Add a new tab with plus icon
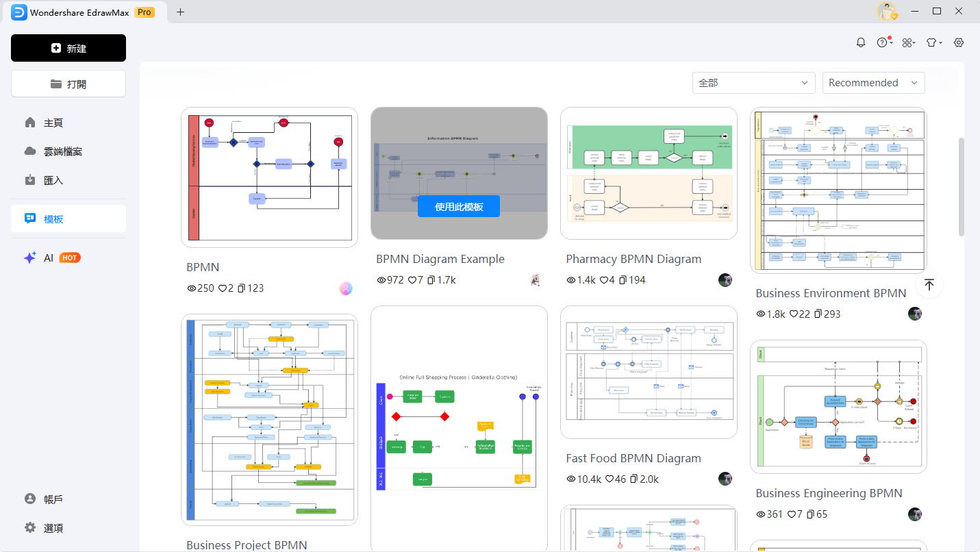 coord(180,12)
